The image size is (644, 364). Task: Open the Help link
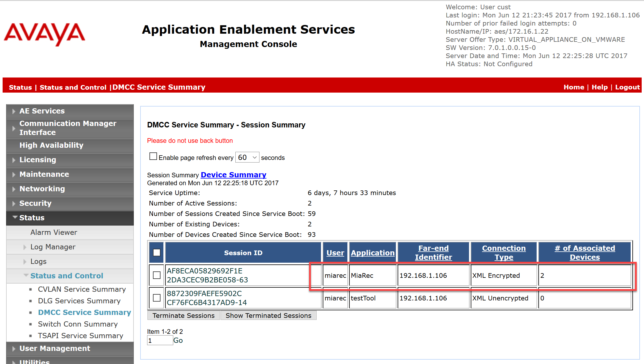coord(600,87)
